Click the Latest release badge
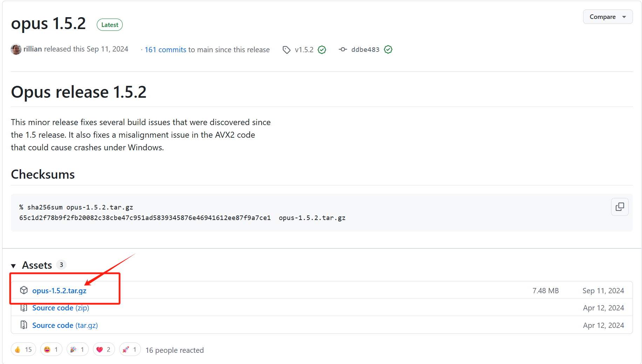 pos(110,25)
